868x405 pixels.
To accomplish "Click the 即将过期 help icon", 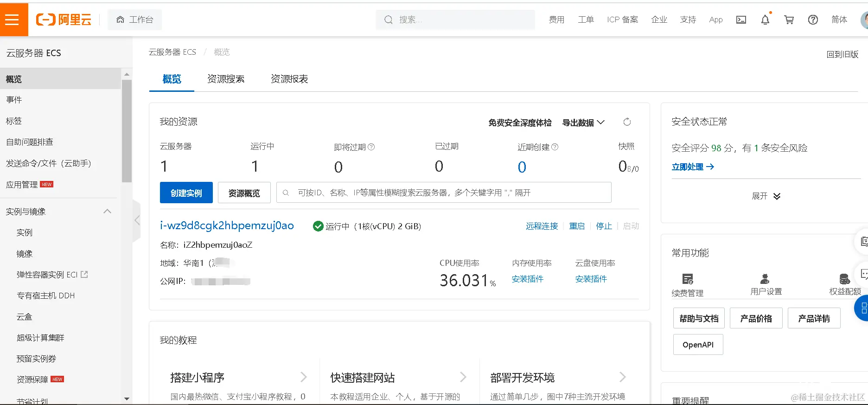I will (371, 147).
